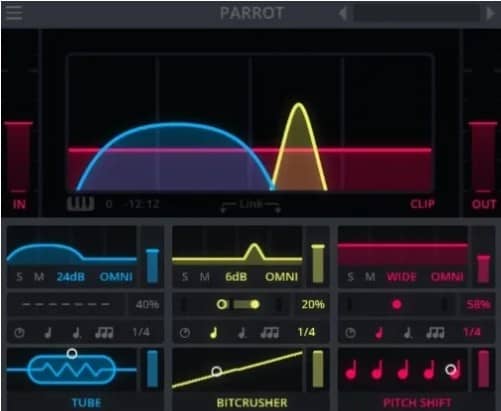Click the Bitcrusher line control handle
This screenshot has height=411, width=501.
[x=217, y=371]
